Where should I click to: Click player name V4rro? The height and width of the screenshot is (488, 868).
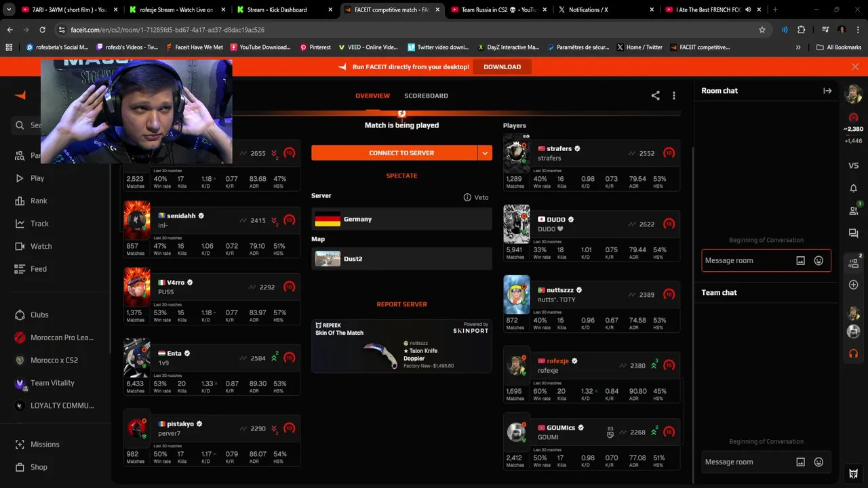(176, 283)
